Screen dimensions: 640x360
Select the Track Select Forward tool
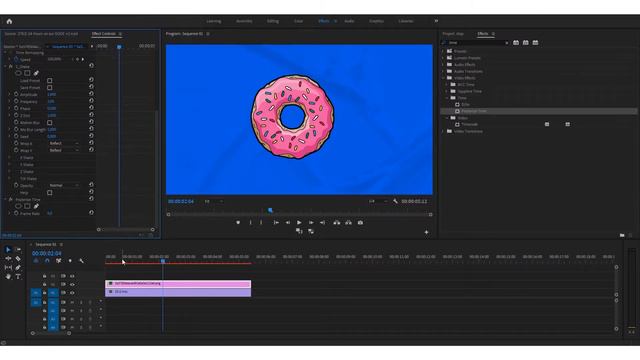tap(18, 249)
